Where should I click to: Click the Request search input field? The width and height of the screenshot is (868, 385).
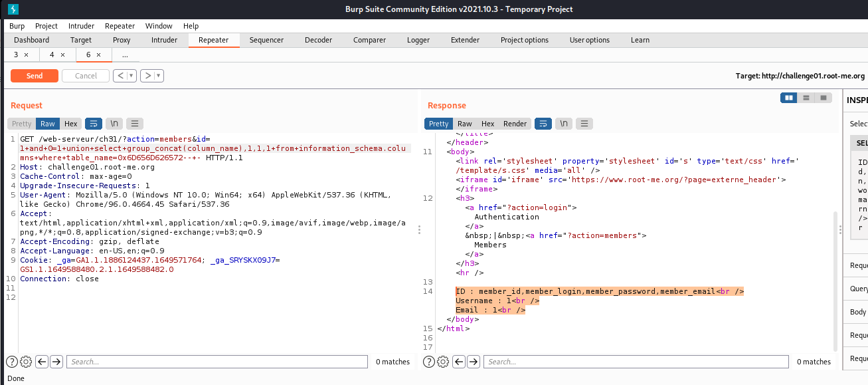coord(217,362)
